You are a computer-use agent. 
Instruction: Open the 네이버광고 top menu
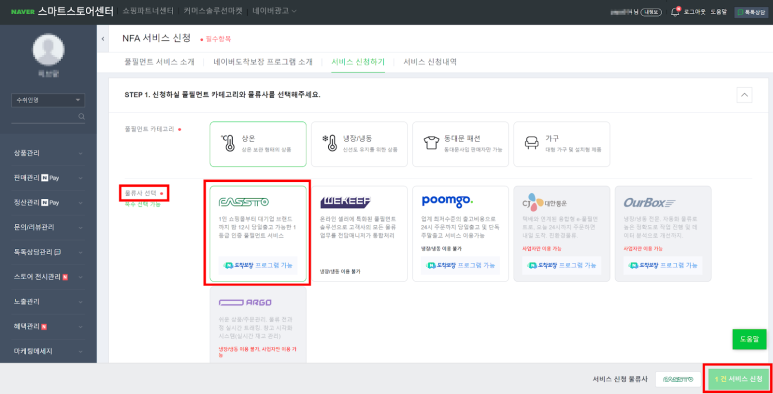pos(274,11)
